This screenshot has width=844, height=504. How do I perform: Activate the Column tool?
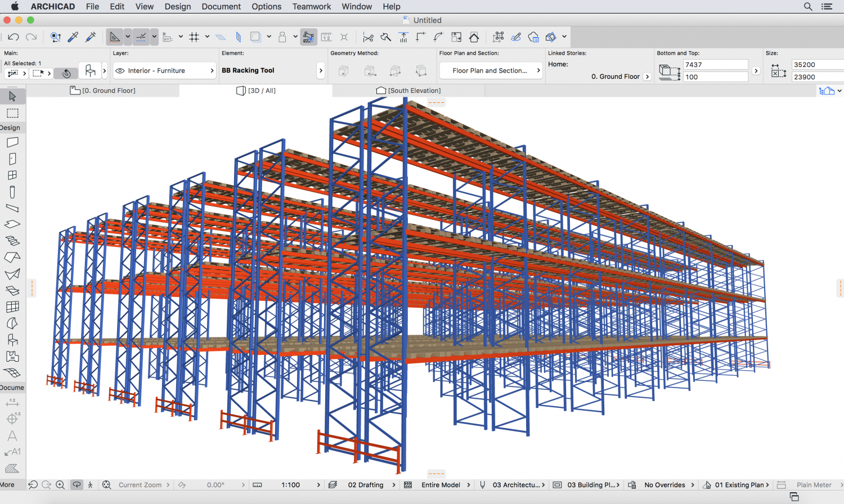point(12,192)
